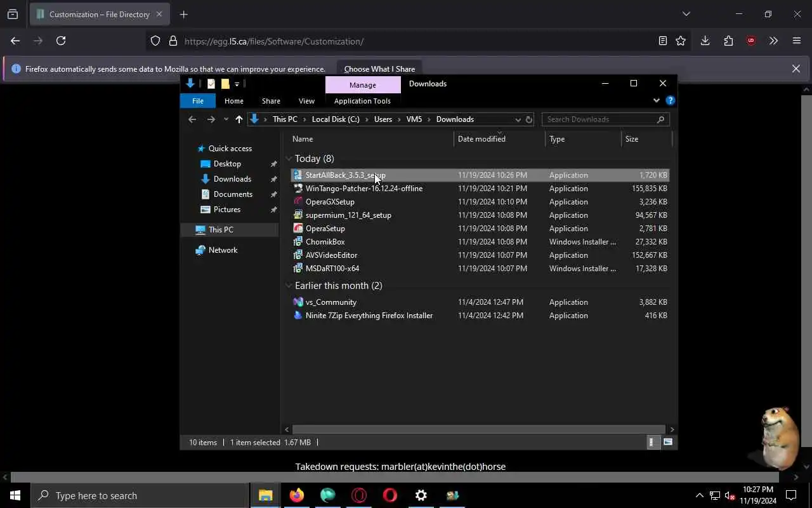Viewport: 812px width, 508px height.
Task: Open Firefox downloads panel
Action: point(705,41)
